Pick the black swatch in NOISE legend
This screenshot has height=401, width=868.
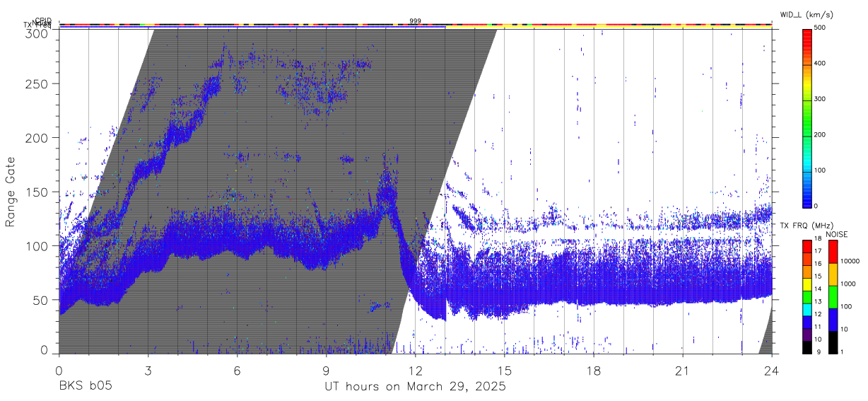pos(833,342)
